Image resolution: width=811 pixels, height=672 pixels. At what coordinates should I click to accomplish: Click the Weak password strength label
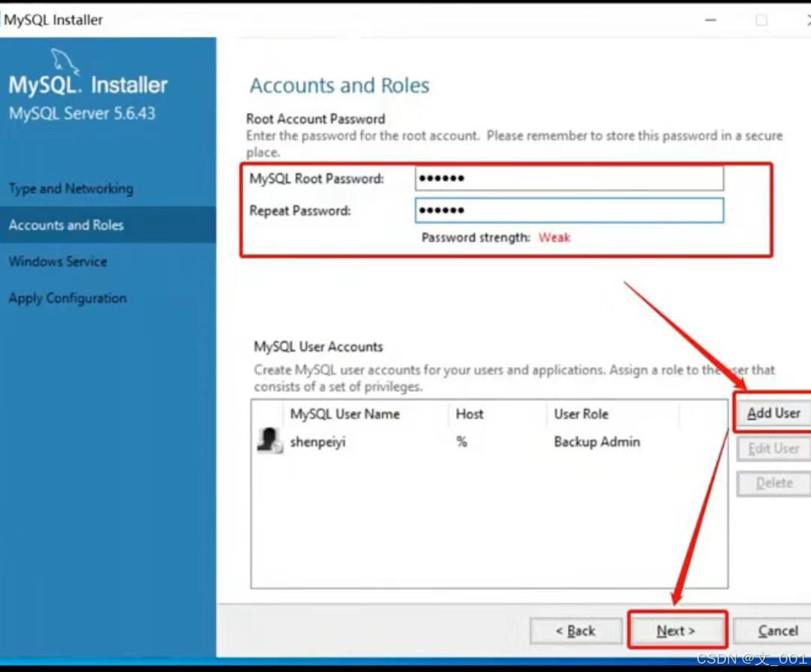pos(554,238)
